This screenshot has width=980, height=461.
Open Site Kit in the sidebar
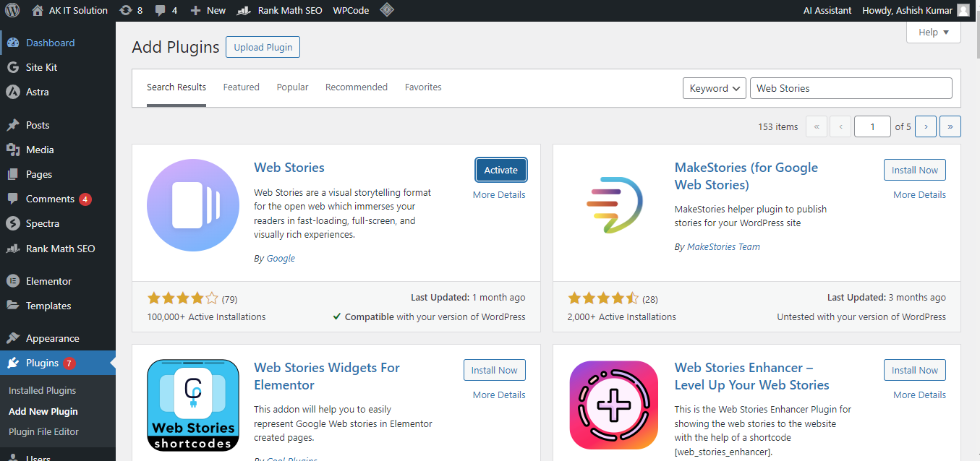point(58,67)
